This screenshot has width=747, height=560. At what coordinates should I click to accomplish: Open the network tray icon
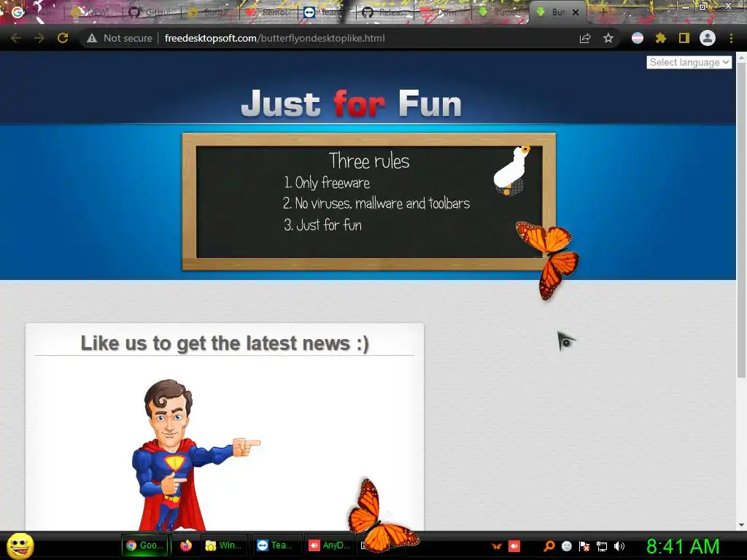click(x=602, y=547)
